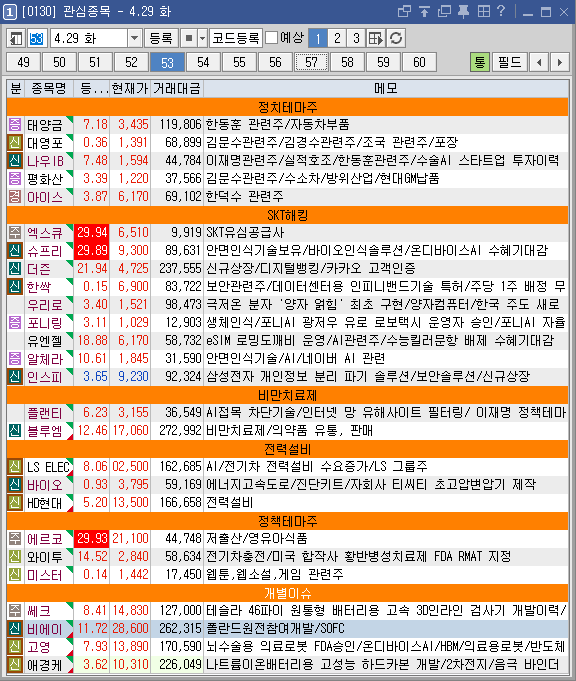Select page 2 toggle button
The height and width of the screenshot is (681, 576).
coord(337,38)
